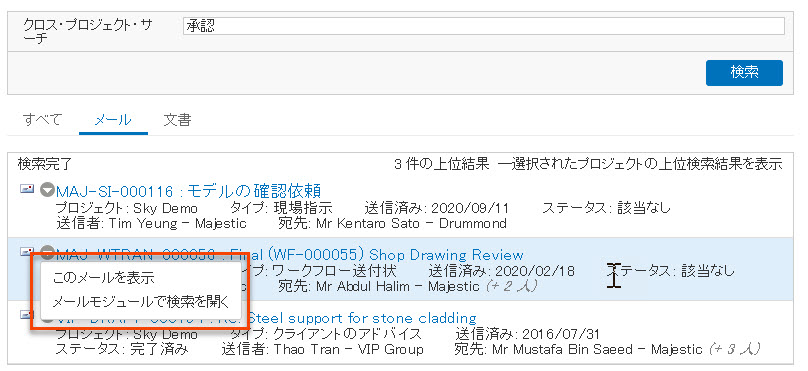Click 宛先: Mr Mustafa Bin Saeed - Majestic

pyautogui.click(x=578, y=349)
